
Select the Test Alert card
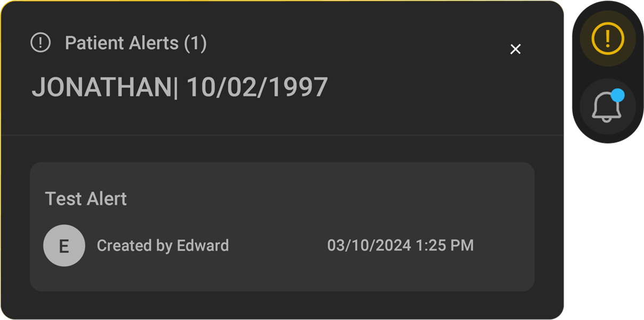[282, 226]
